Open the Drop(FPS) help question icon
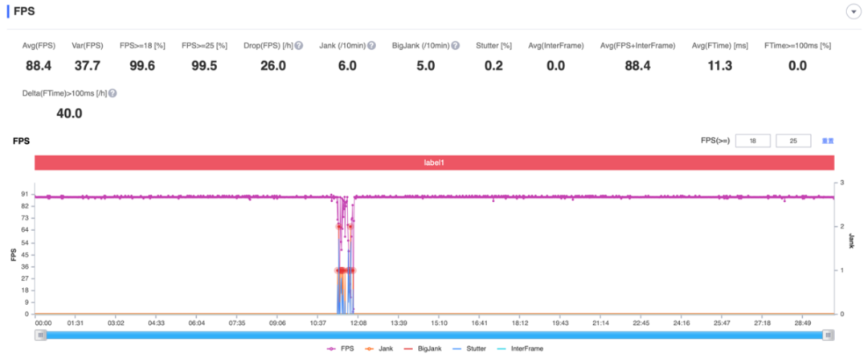This screenshot has height=354, width=868. (x=299, y=46)
